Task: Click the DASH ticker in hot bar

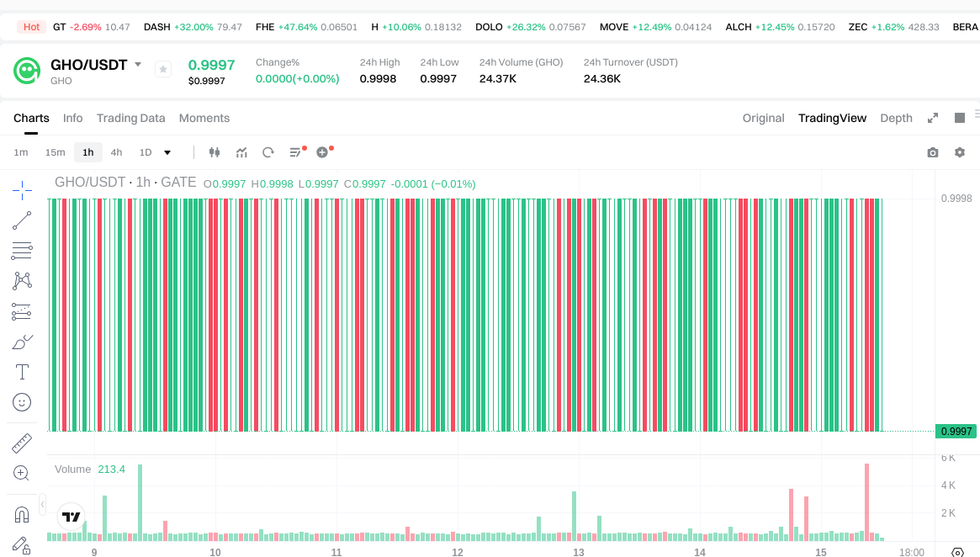Action: pos(157,27)
